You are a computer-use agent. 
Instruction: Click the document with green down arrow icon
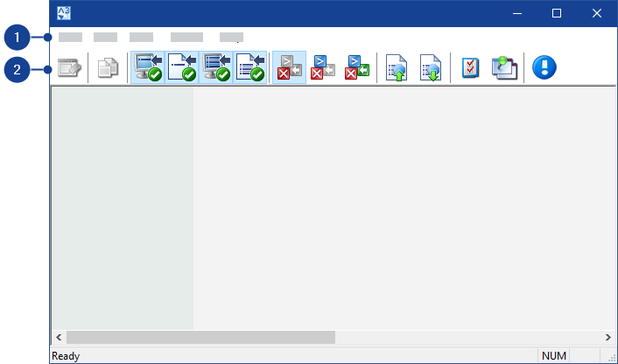[x=431, y=68]
